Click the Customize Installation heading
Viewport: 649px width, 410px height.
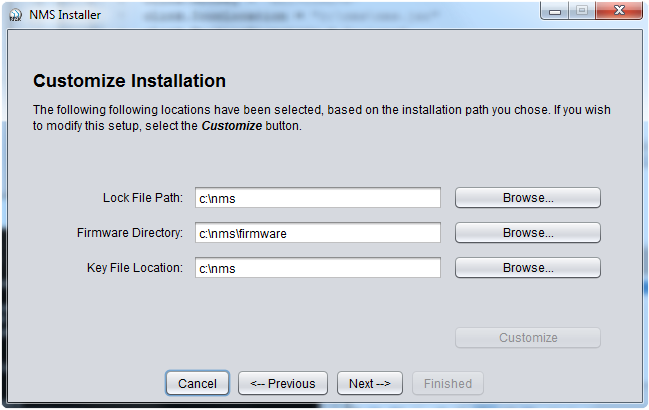pos(130,81)
